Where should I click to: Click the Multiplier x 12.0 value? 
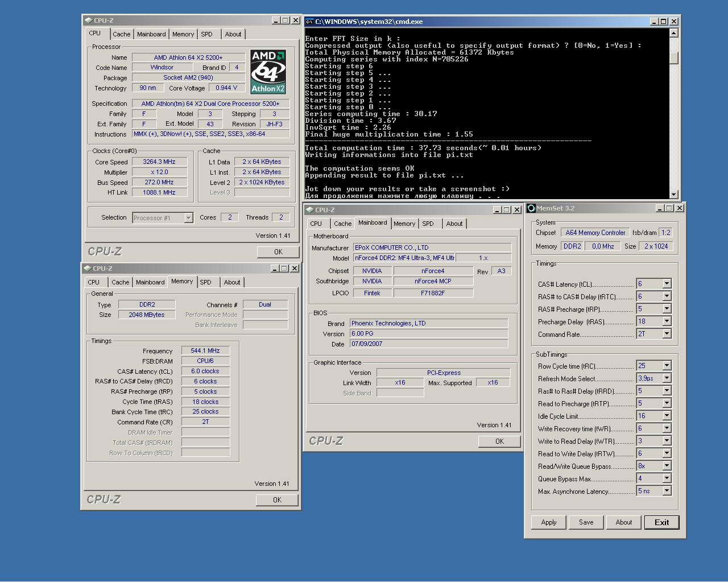click(x=159, y=172)
